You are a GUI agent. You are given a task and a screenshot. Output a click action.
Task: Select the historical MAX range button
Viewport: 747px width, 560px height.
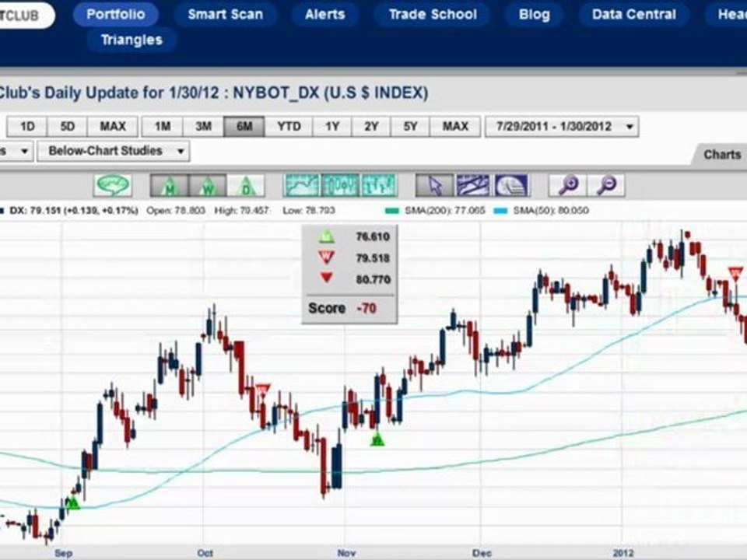pos(455,126)
